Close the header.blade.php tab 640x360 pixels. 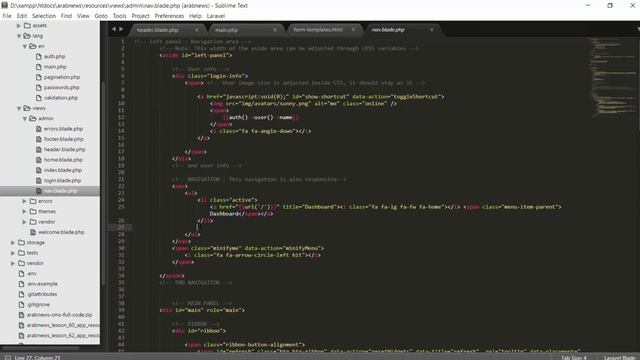pos(197,30)
